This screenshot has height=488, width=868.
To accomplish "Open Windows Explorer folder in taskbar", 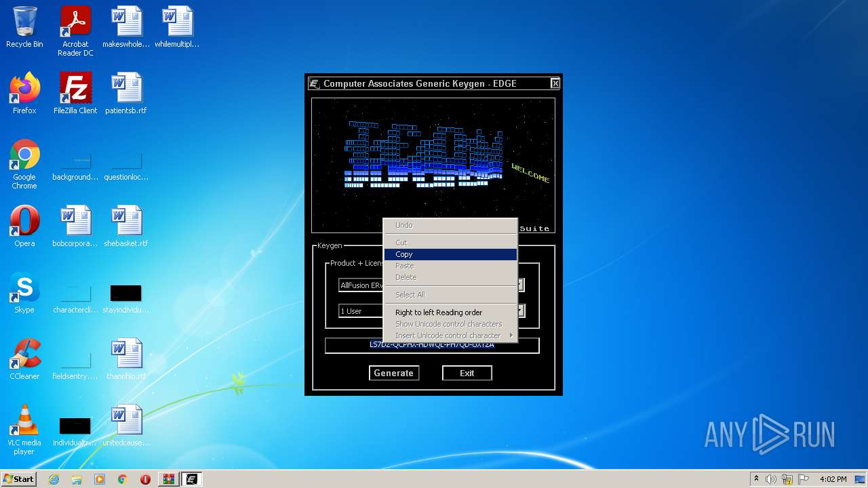I will point(77,479).
